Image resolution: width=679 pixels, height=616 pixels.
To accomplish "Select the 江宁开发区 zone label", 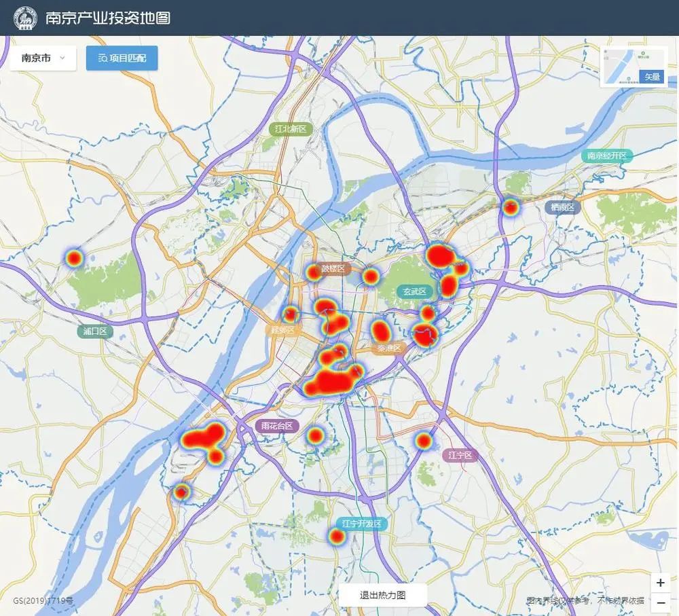I will [363, 524].
